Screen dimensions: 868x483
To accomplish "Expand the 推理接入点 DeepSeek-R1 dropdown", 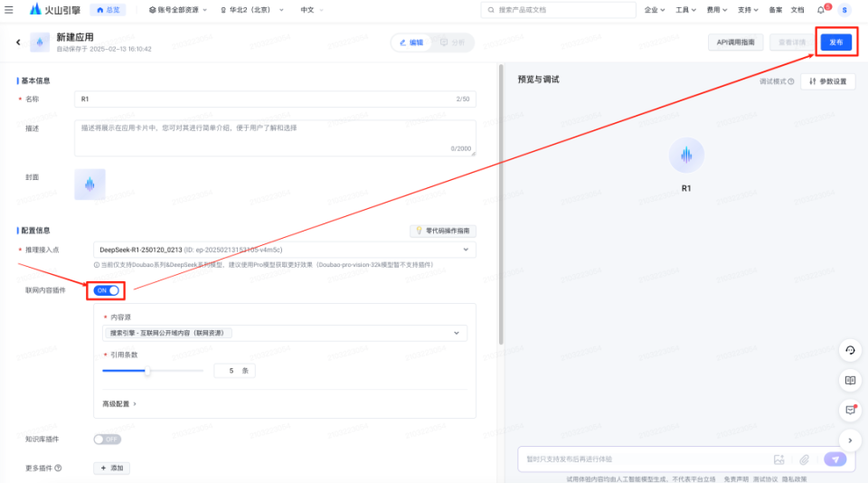I will 285,250.
